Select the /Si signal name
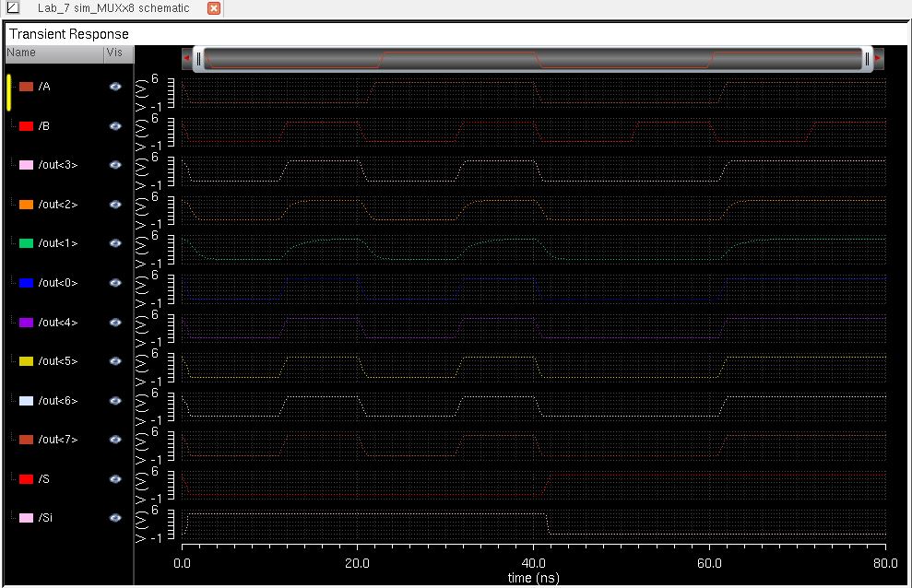 click(x=45, y=518)
